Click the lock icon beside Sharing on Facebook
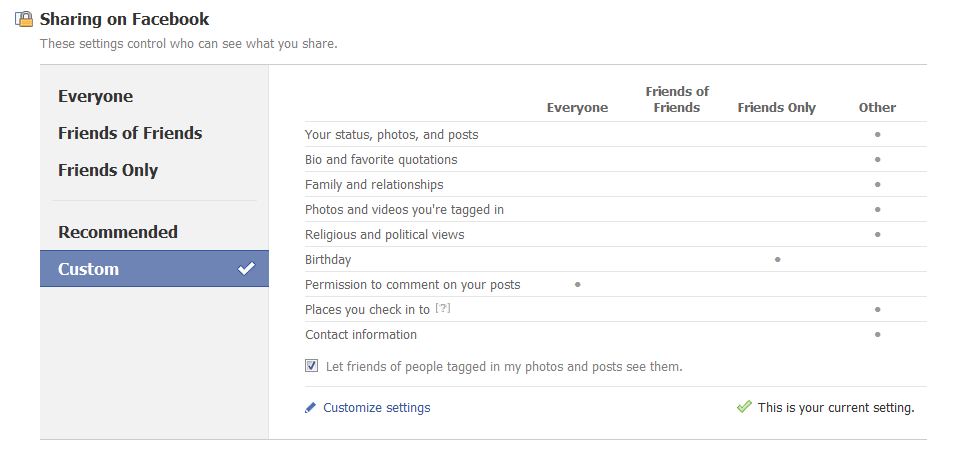 [x=24, y=19]
